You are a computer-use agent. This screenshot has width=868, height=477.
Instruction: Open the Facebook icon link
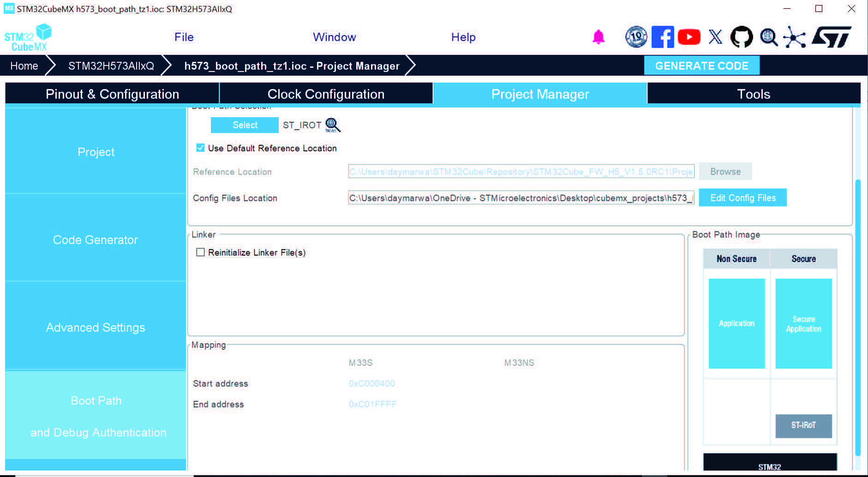[663, 37]
